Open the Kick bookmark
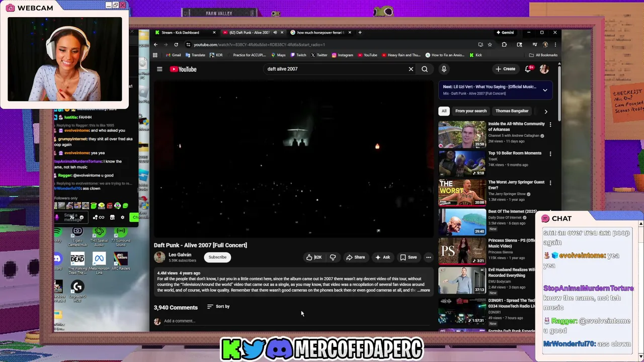The image size is (644, 362). point(475,55)
